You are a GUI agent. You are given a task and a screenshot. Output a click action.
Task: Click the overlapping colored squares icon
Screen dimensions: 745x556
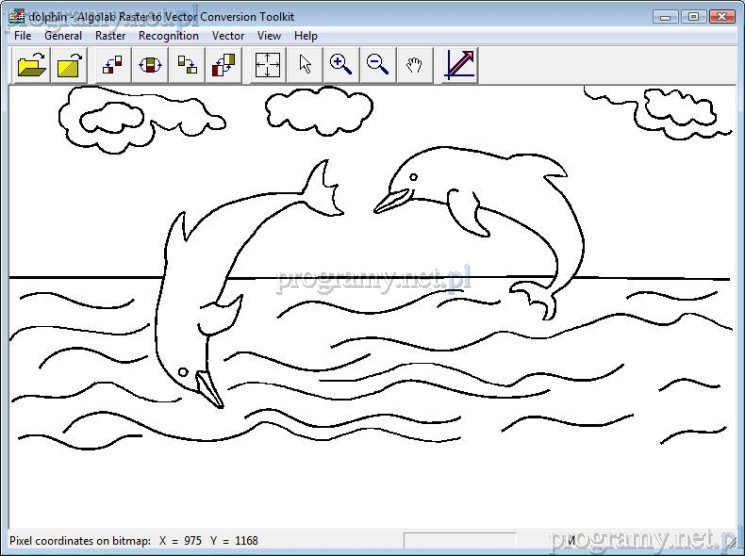(x=223, y=65)
